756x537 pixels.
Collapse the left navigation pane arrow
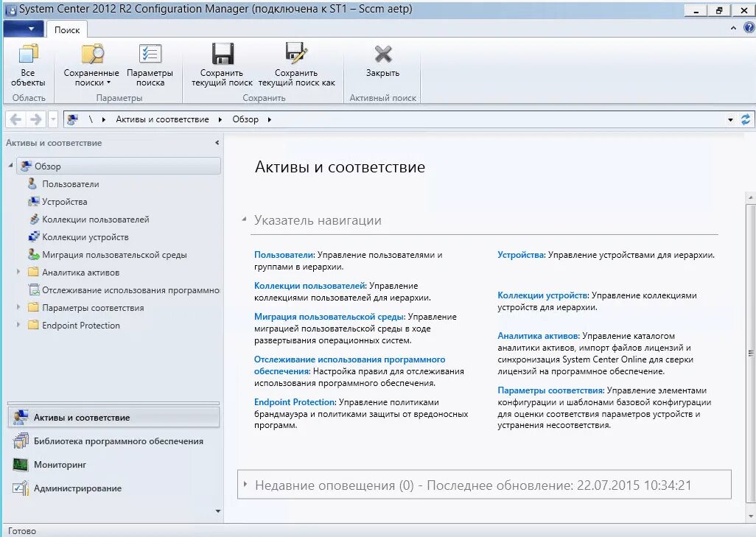(217, 143)
